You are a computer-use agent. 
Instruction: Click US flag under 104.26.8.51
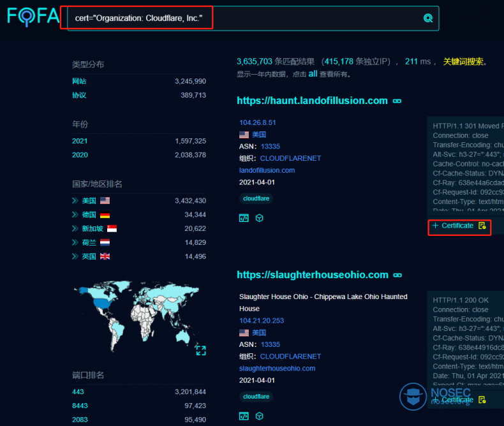coord(244,135)
